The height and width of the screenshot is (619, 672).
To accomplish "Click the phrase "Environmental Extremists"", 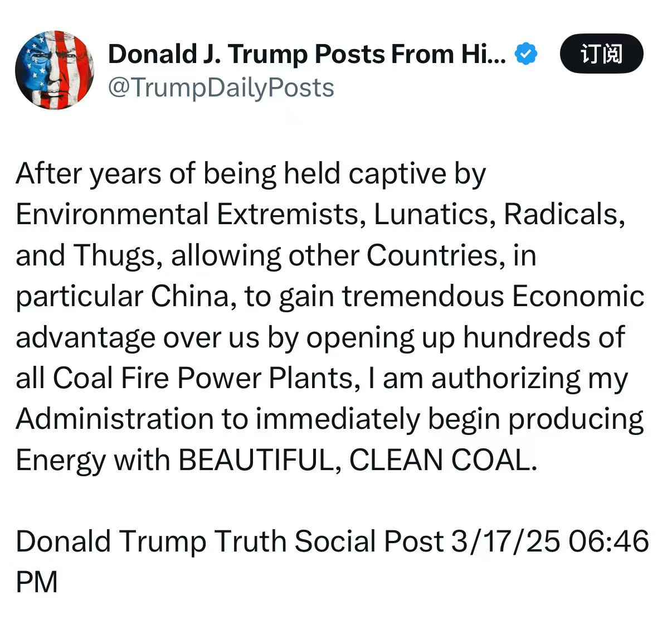I will pyautogui.click(x=188, y=214).
